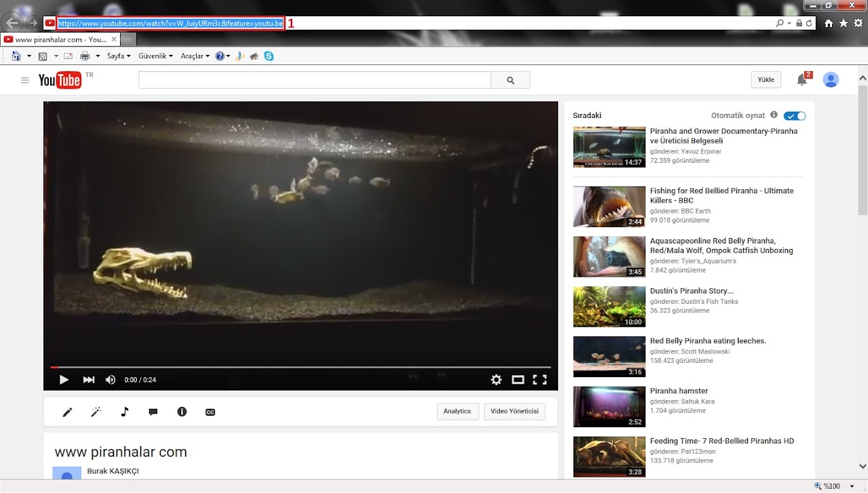This screenshot has width=868, height=493.
Task: Click the Home icon in the command bar
Action: tap(16, 56)
